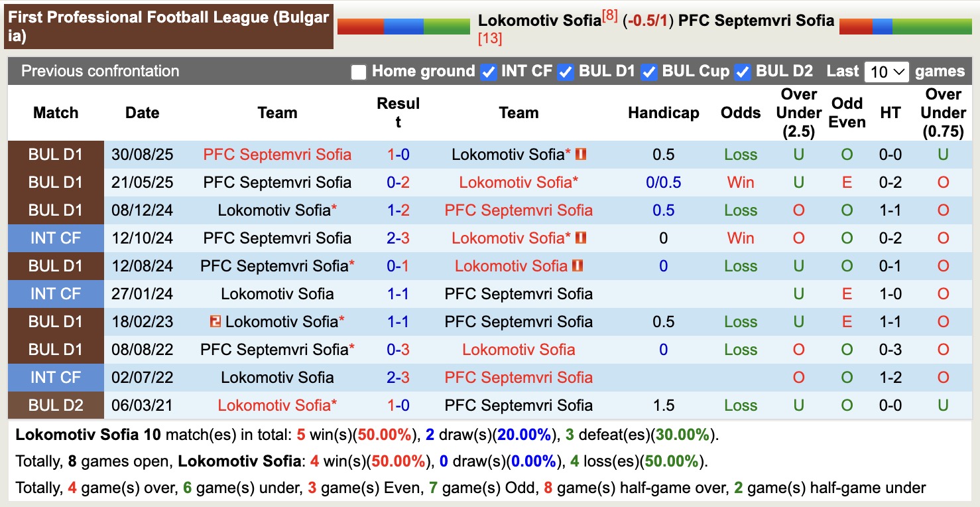The width and height of the screenshot is (980, 507).
Task: Click red card icon in 12/10/24 row
Action: [x=582, y=238]
